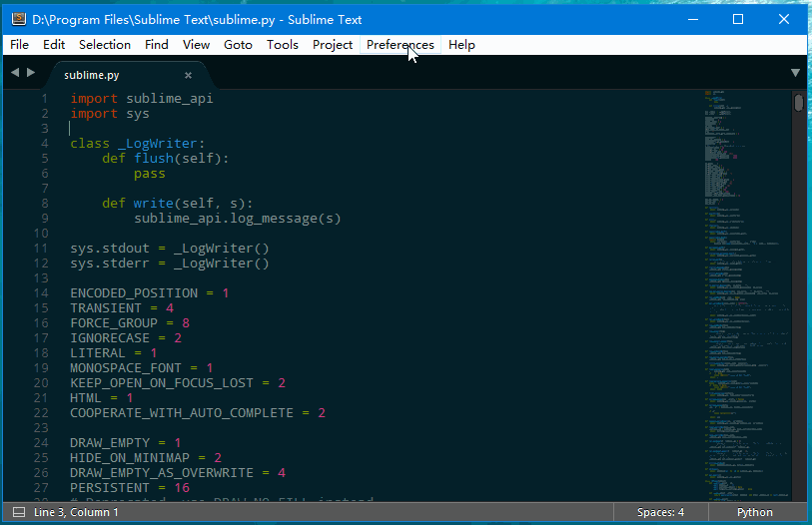This screenshot has height=525, width=812.
Task: Click line number 14 in gutter
Action: pos(41,293)
